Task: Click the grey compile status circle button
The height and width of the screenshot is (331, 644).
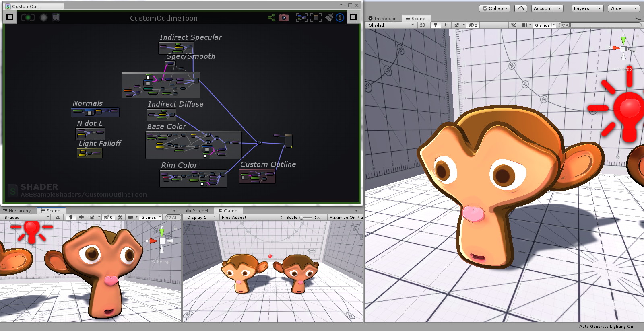Action: click(44, 17)
